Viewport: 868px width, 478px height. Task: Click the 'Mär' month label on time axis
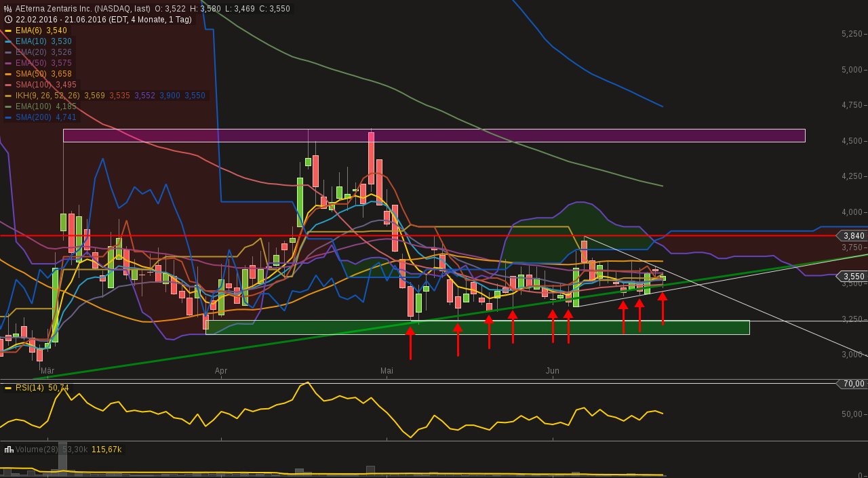click(x=47, y=371)
